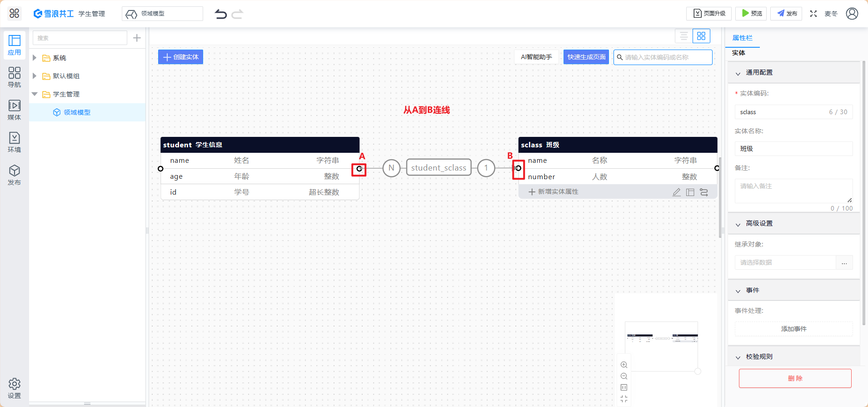The height and width of the screenshot is (407, 868).
Task: Collapse the 学生管理 folder
Action: coord(35,94)
